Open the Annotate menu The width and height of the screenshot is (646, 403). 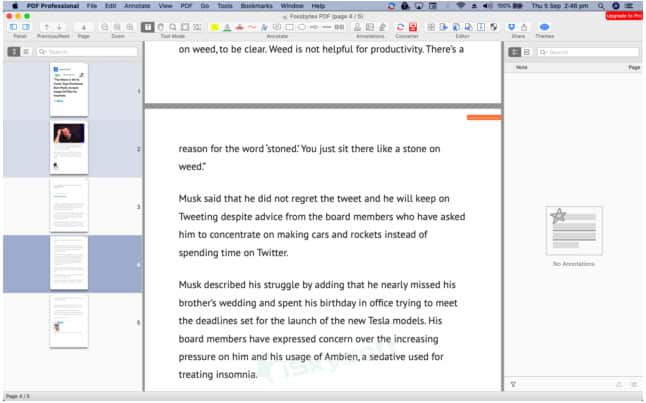tap(137, 6)
